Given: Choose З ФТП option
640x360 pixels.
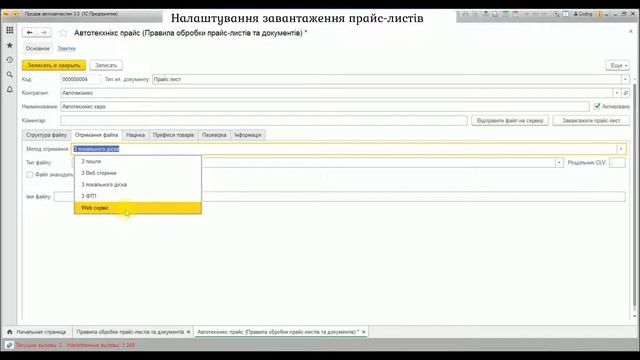Looking at the screenshot, I should (x=138, y=196).
